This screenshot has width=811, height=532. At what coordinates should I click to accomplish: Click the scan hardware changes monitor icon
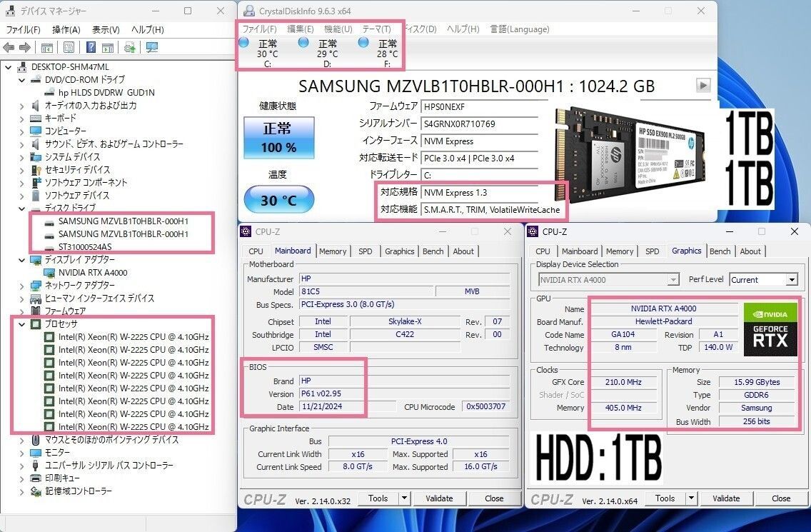(152, 48)
